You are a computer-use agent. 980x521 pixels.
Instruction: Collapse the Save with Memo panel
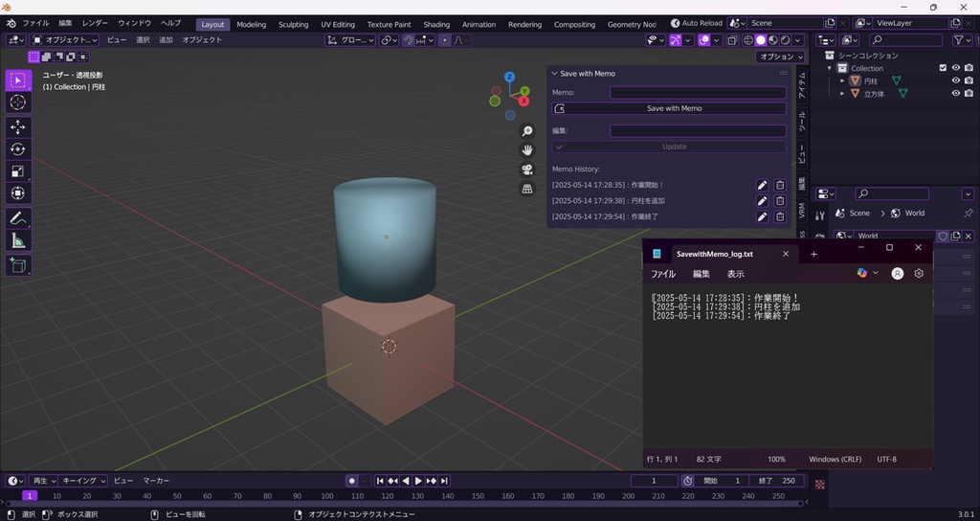tap(554, 74)
